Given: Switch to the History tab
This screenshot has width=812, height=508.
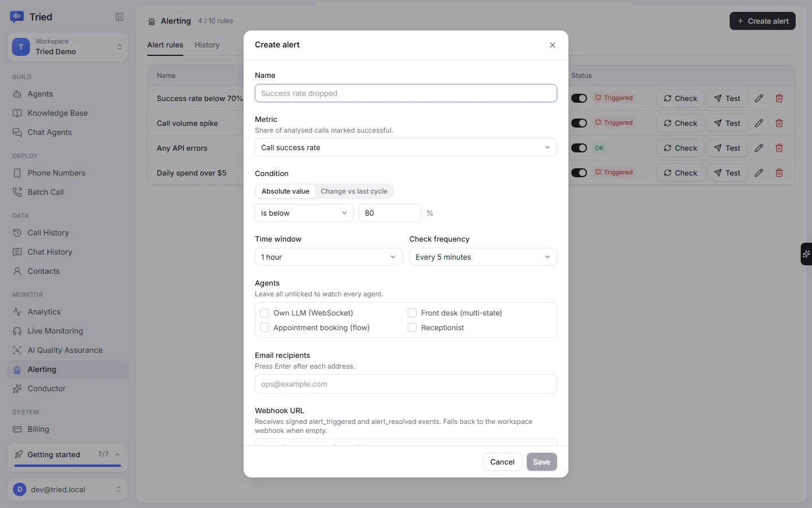Looking at the screenshot, I should click(x=207, y=45).
